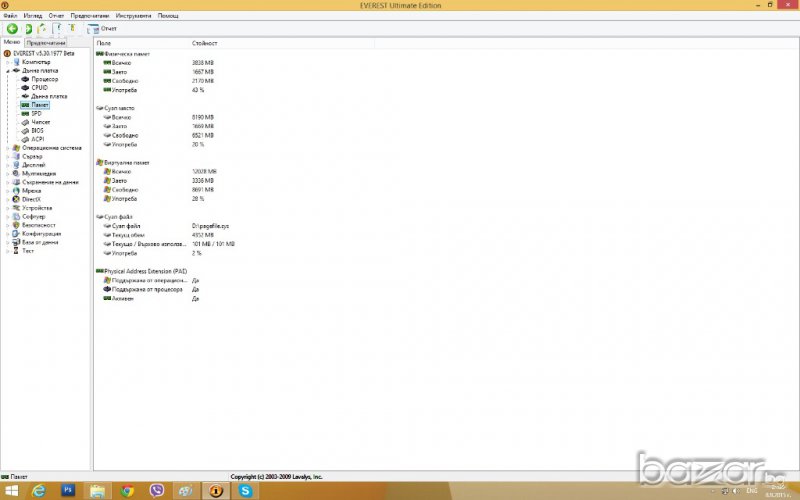The width and height of the screenshot is (800, 500).
Task: Select the DirectX tree item
Action: 33,198
